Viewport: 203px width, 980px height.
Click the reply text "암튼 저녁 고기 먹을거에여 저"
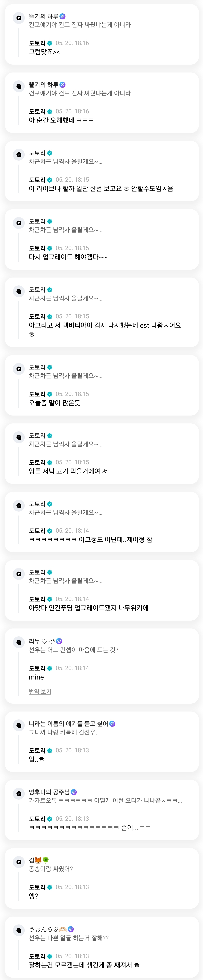coord(68,471)
